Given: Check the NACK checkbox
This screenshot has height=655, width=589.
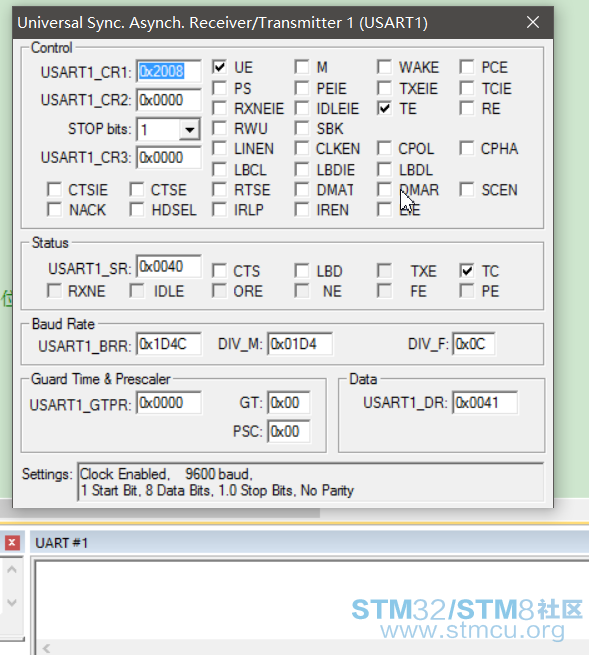Looking at the screenshot, I should [x=54, y=210].
